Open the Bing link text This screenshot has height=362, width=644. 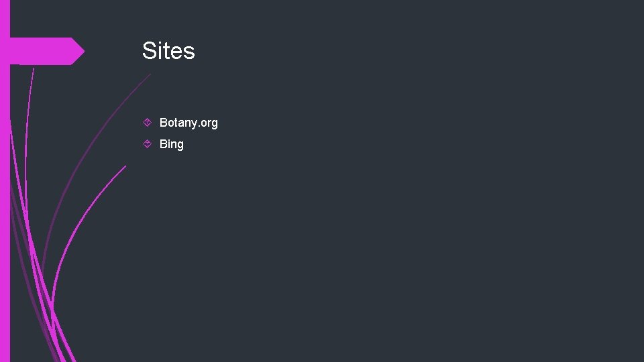[x=171, y=144]
